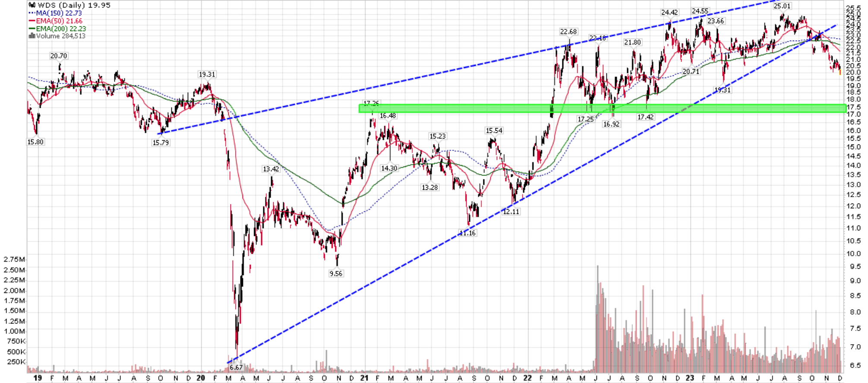This screenshot has height=383, width=868.
Task: Click the 2.25M volume axis label
Action: tap(14, 280)
